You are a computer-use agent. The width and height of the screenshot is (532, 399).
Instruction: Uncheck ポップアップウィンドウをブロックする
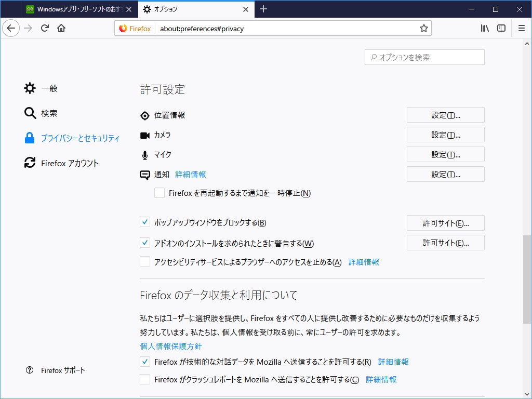tap(145, 222)
